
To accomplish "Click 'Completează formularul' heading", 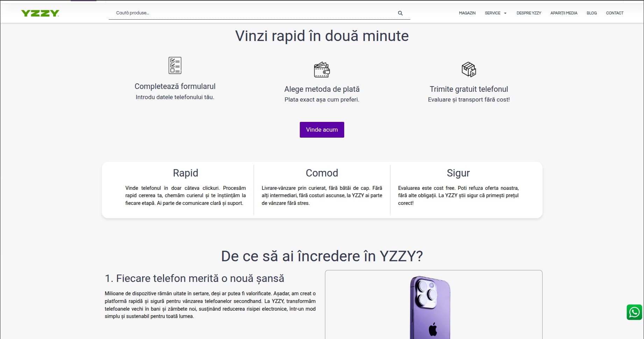I will click(x=175, y=87).
